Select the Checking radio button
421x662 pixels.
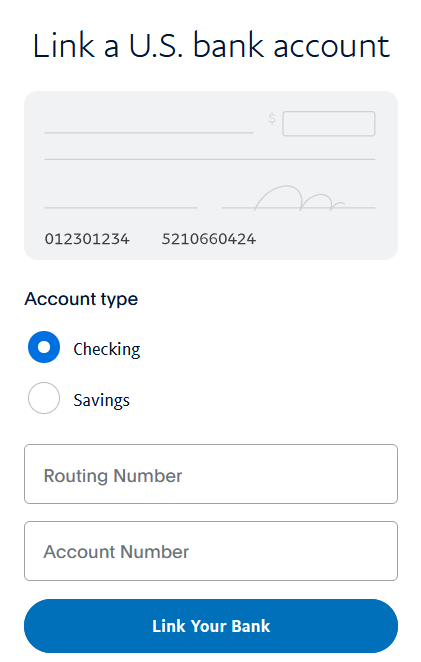(x=44, y=347)
